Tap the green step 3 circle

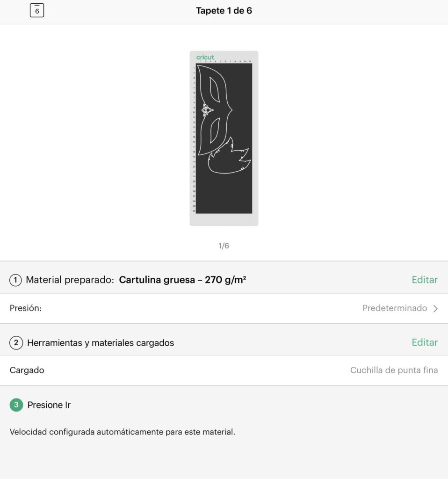[16, 405]
